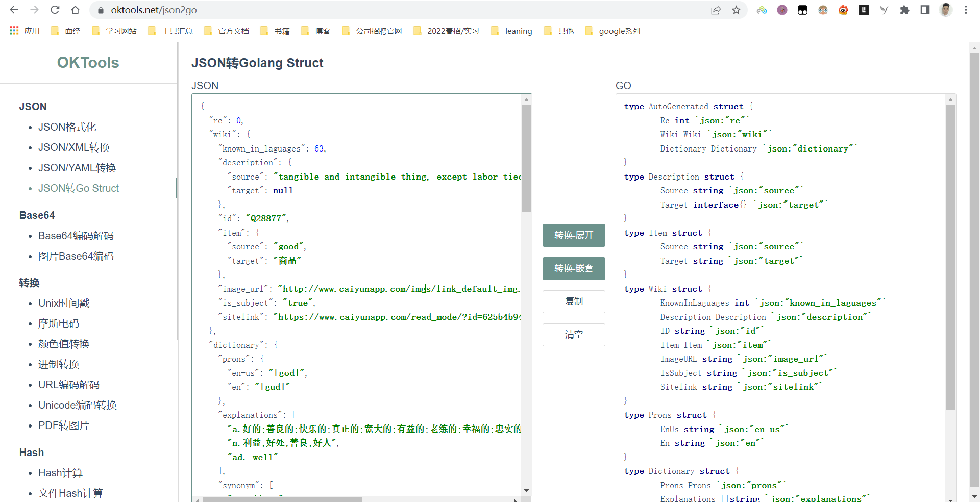
Task: Open the 官方文档 bookmark folder
Action: tap(226, 31)
